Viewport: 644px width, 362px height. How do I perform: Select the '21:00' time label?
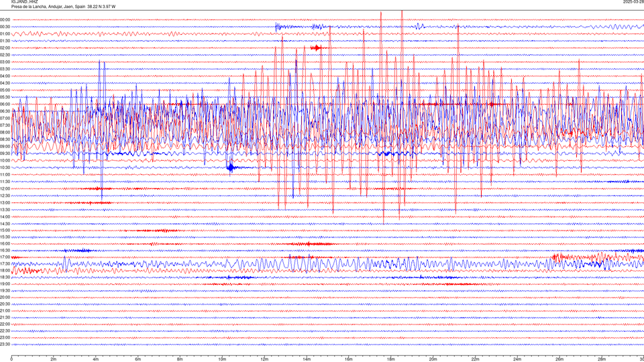(x=5, y=310)
